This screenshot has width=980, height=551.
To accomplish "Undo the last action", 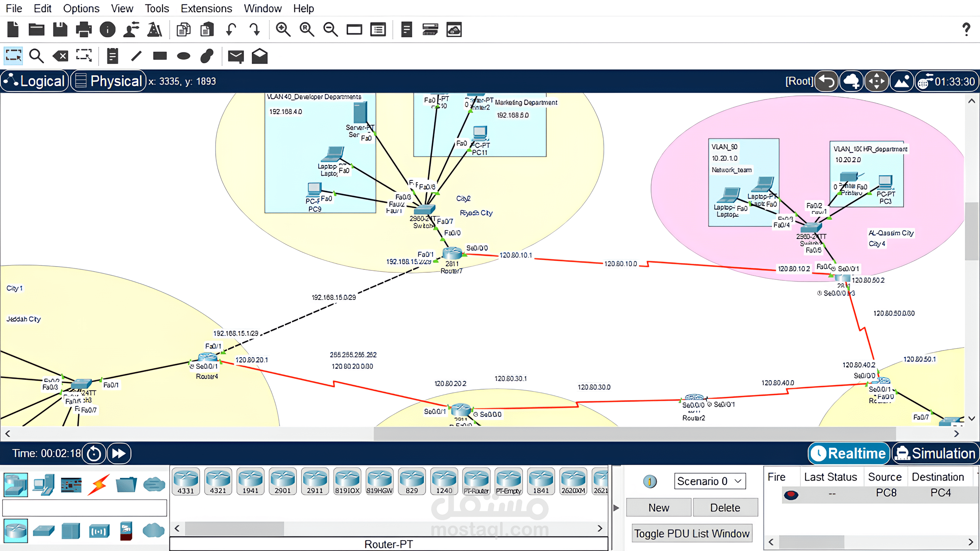I will tap(231, 29).
